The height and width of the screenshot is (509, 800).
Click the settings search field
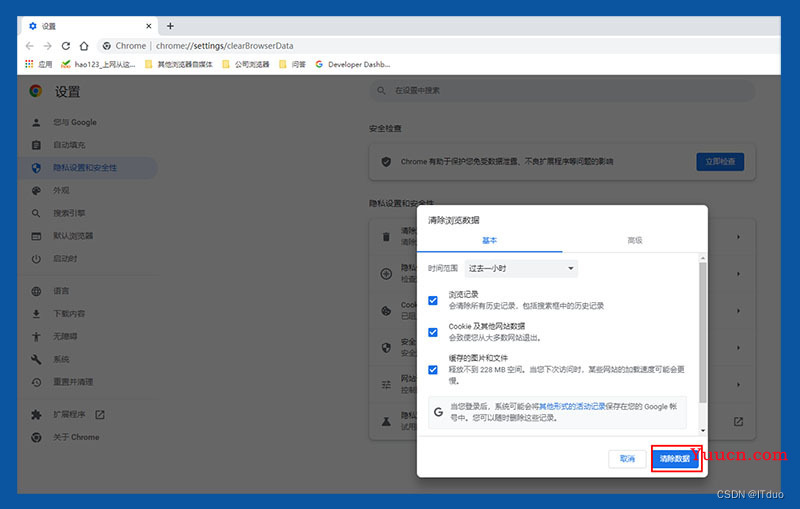tap(562, 90)
